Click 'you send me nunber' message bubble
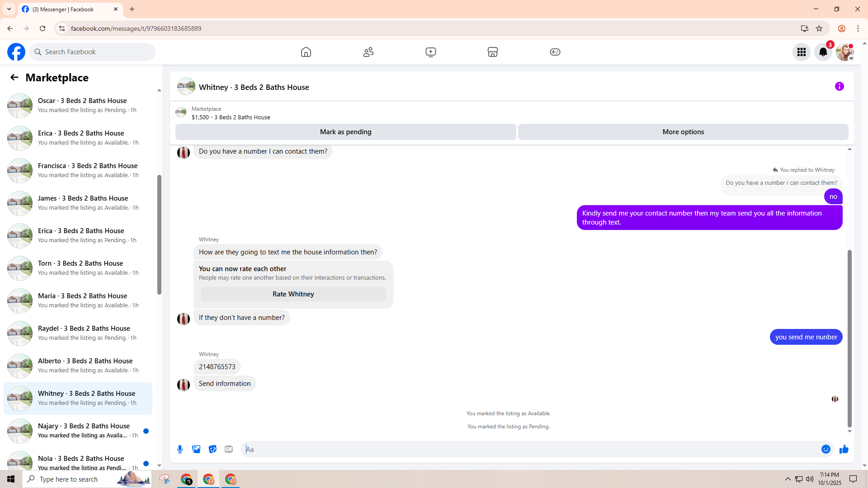Image resolution: width=868 pixels, height=488 pixels. (806, 337)
